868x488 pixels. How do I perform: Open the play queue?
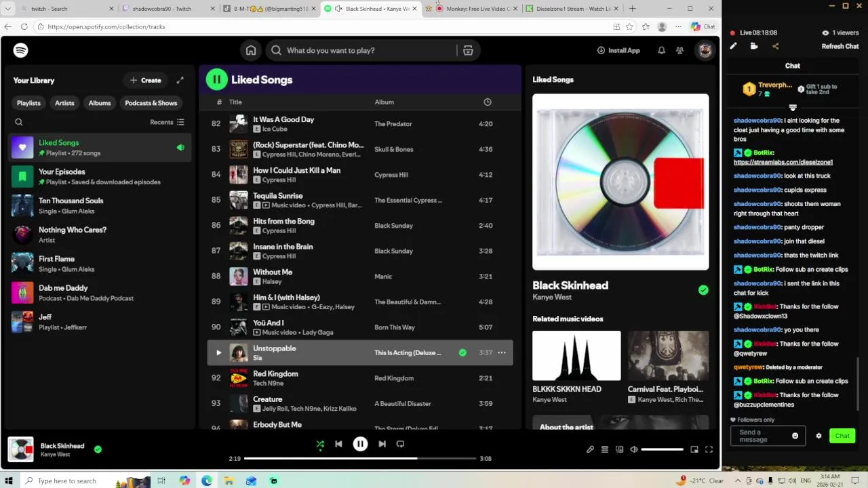[605, 449]
